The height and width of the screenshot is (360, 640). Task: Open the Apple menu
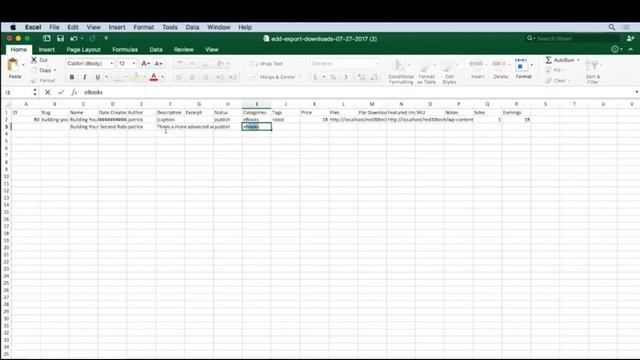[13, 27]
